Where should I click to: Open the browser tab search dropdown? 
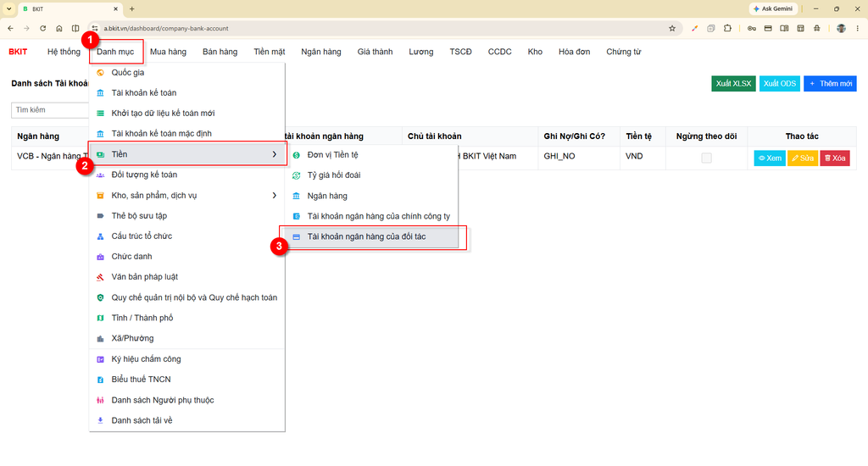(x=8, y=8)
